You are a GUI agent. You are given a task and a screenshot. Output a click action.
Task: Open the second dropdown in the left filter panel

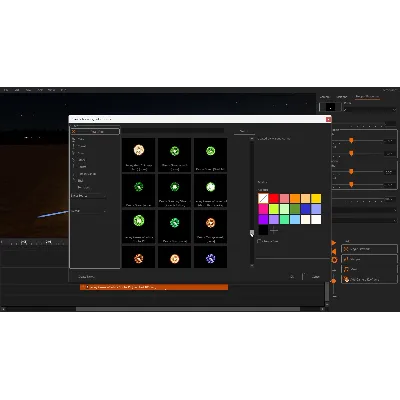89,211
